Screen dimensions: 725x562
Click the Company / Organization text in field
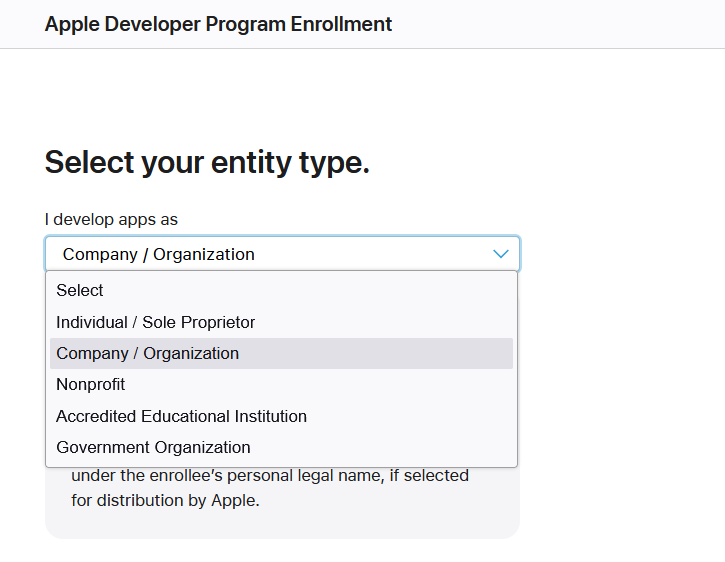coord(158,254)
